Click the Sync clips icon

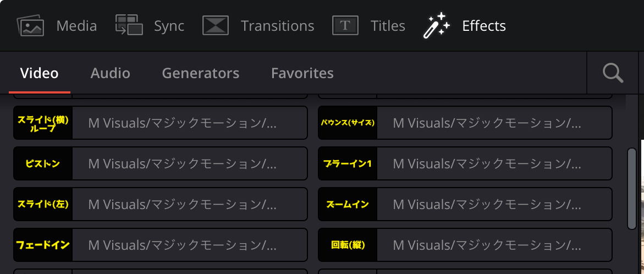(129, 25)
